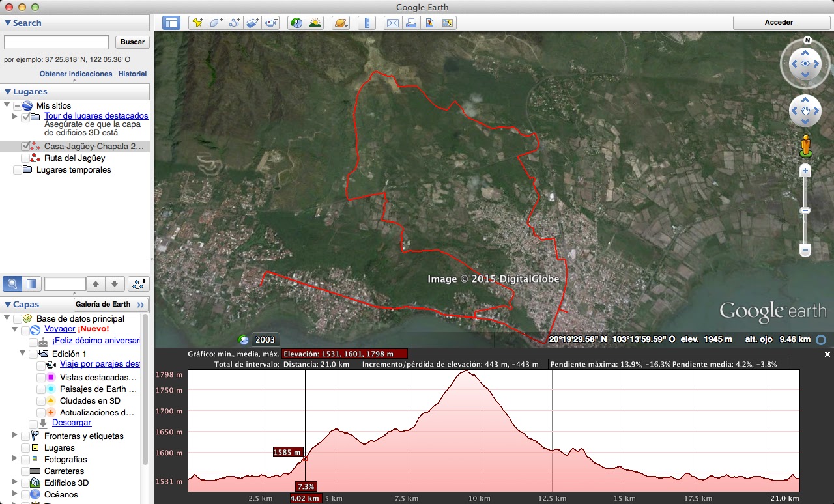Move selection down arrow in Lugares

click(x=115, y=284)
